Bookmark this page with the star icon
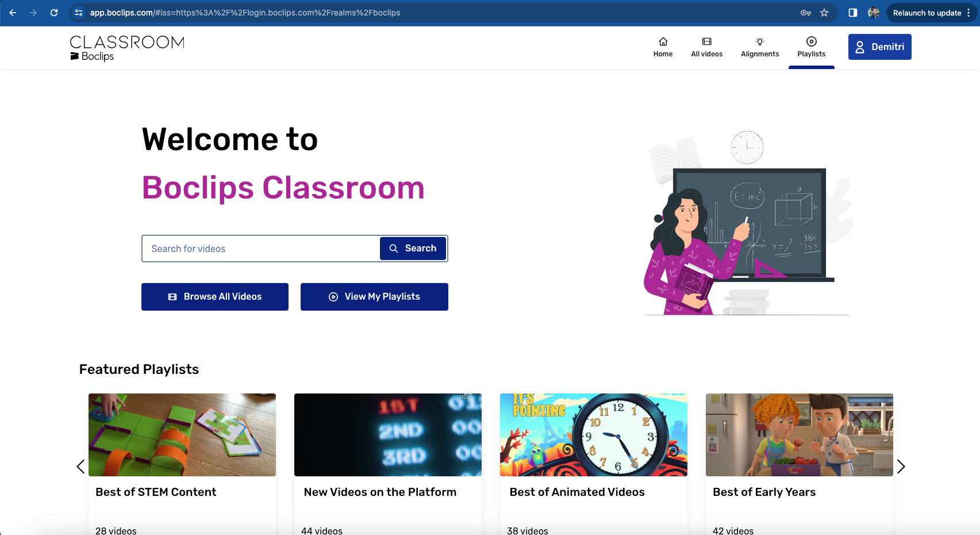Screen dimensions: 980x535 (x=824, y=13)
